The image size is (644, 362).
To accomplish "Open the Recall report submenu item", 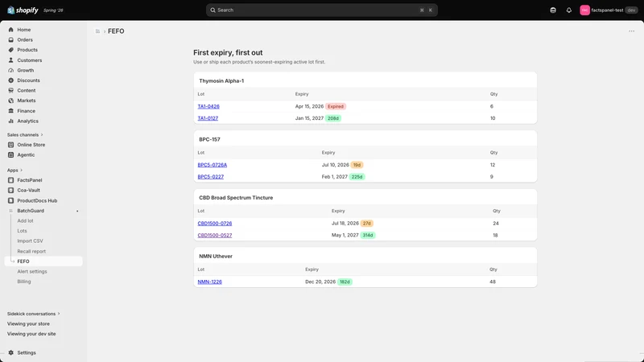I will click(x=31, y=251).
